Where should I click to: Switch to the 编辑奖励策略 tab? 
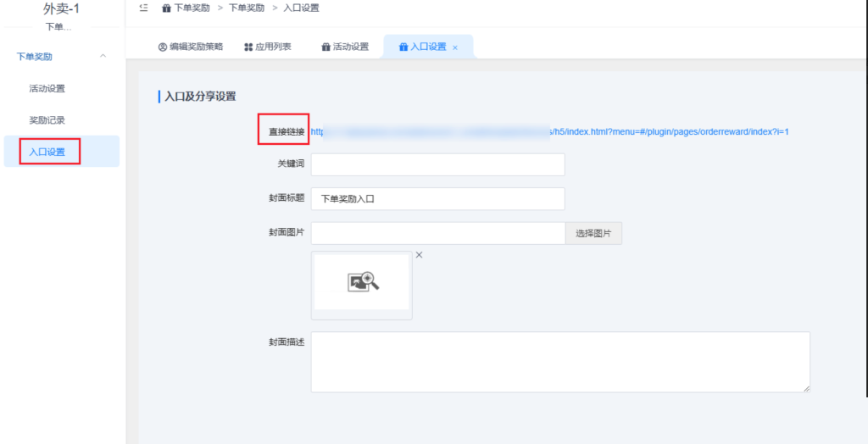point(191,47)
